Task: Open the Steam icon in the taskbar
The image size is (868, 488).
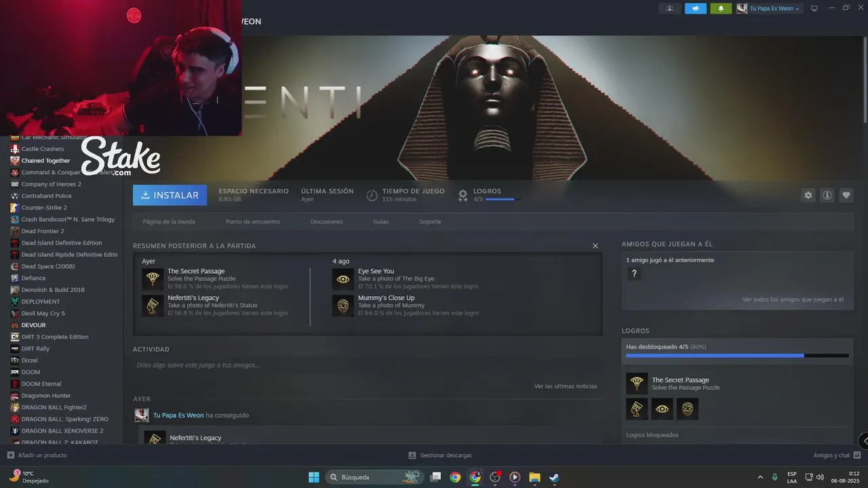Action: tap(554, 477)
